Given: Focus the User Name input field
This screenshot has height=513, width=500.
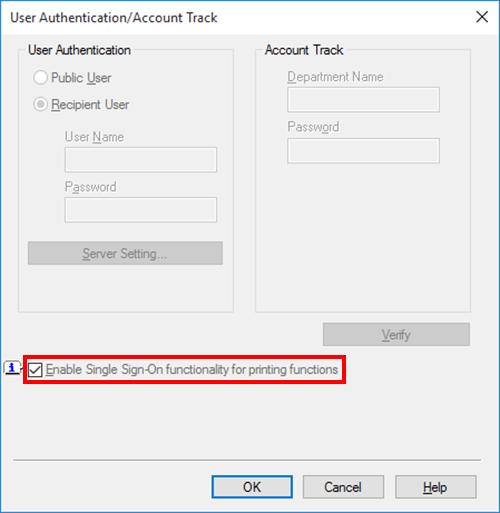Looking at the screenshot, I should click(141, 160).
